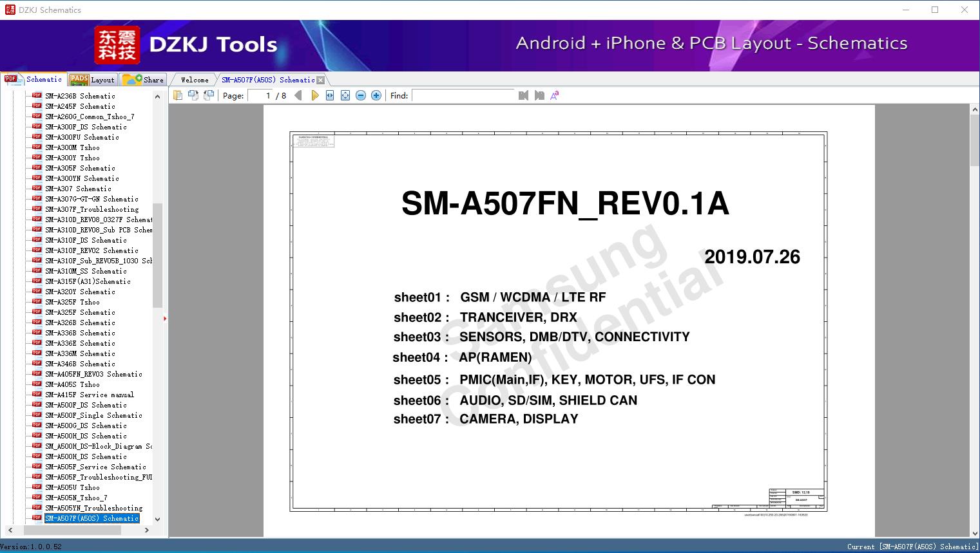Zoom out with the minus icon
Screen dimensions: 980x553
[x=361, y=95]
